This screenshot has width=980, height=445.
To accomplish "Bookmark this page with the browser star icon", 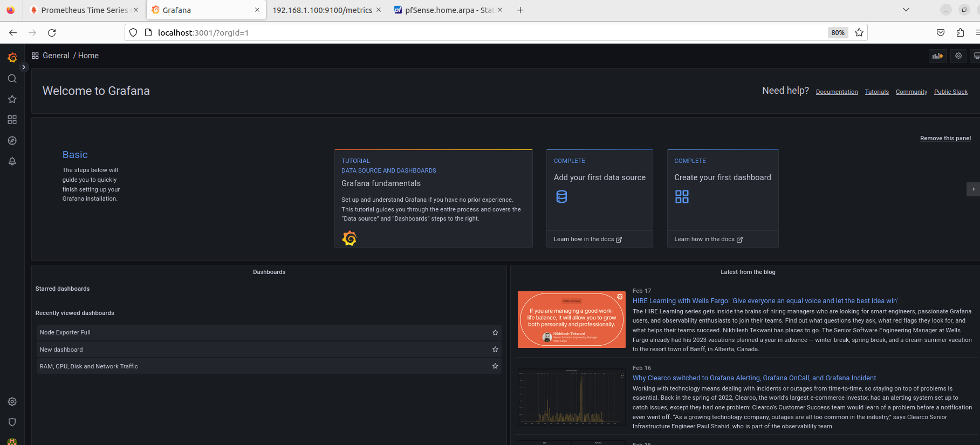I will tap(859, 32).
